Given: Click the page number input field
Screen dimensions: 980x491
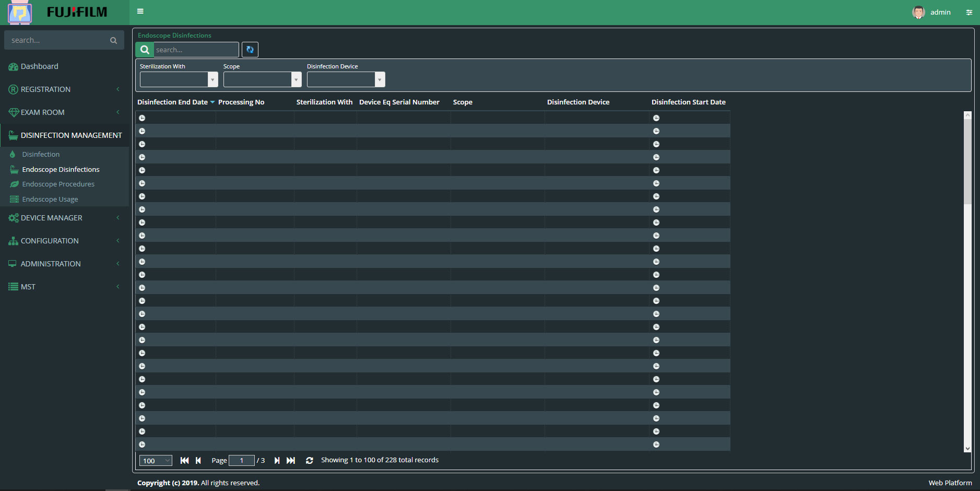Looking at the screenshot, I should click(x=241, y=460).
